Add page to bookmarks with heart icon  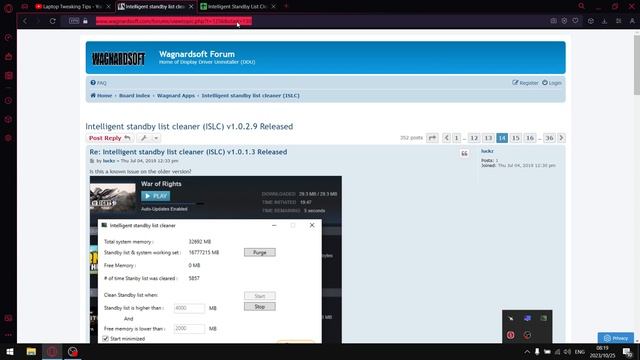575,21
